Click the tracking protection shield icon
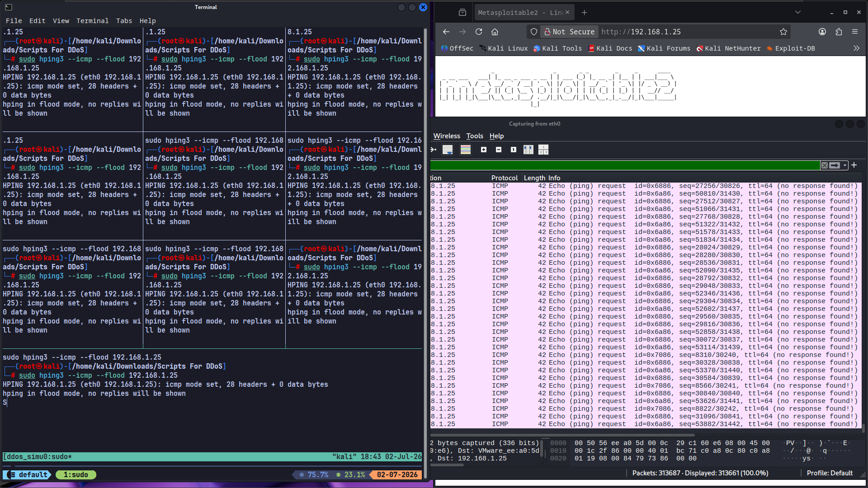The width and height of the screenshot is (868, 488). 534,32
